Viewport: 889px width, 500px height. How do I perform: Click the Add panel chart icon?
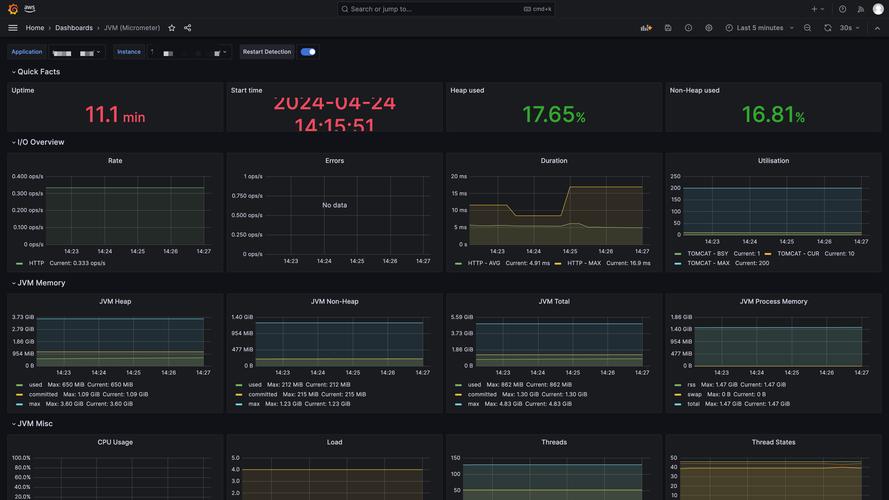646,28
